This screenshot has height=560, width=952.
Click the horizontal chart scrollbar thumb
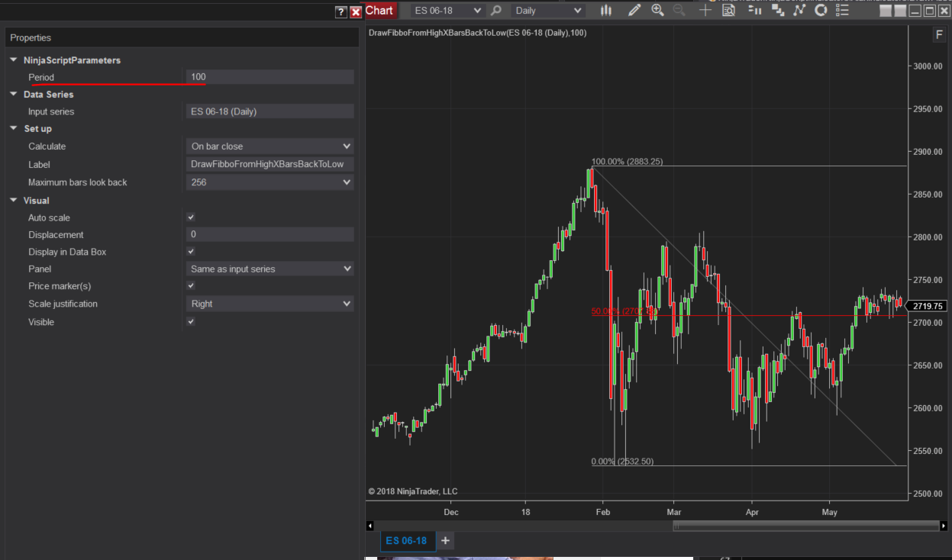click(805, 526)
